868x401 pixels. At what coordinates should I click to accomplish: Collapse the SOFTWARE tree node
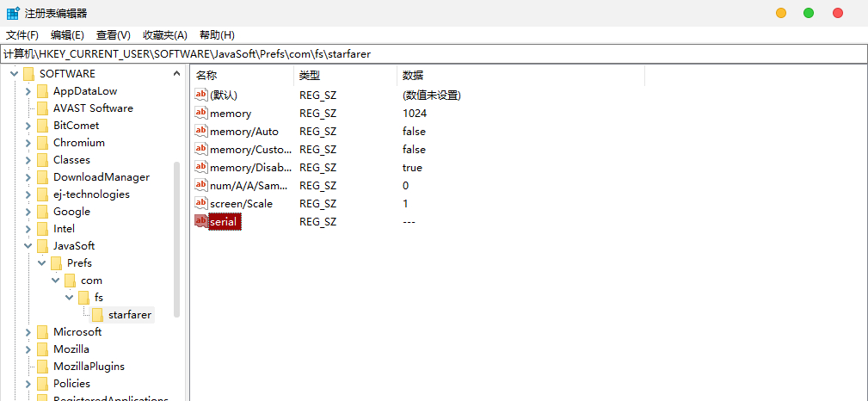point(14,74)
